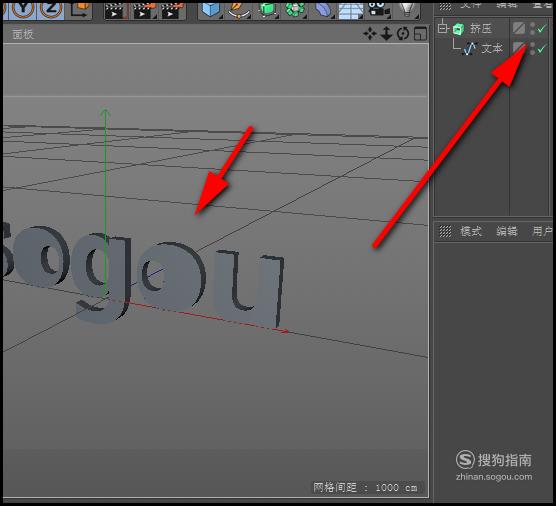Click the red X-axis gizmo arrow

click(x=284, y=331)
